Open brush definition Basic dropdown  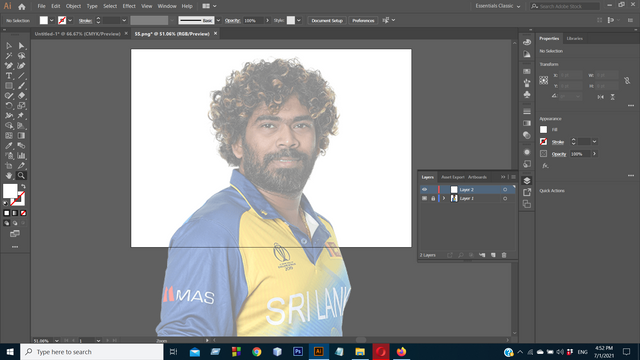218,20
